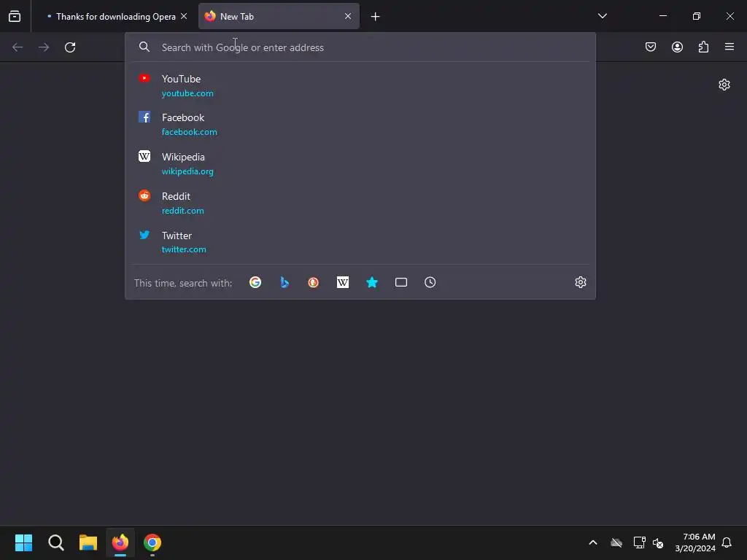747x560 pixels.
Task: Open the Windows Start menu
Action: [x=24, y=542]
